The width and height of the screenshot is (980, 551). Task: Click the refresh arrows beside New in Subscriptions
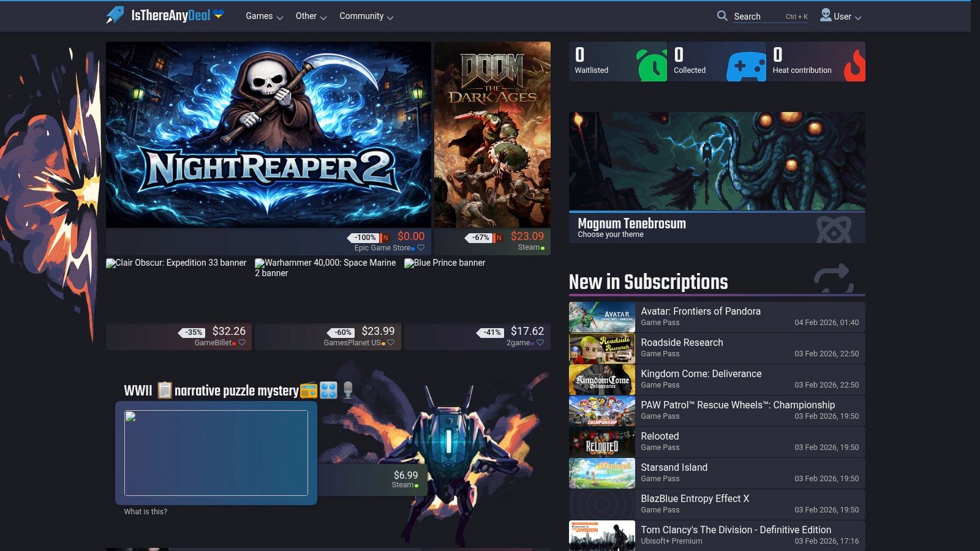(x=833, y=279)
